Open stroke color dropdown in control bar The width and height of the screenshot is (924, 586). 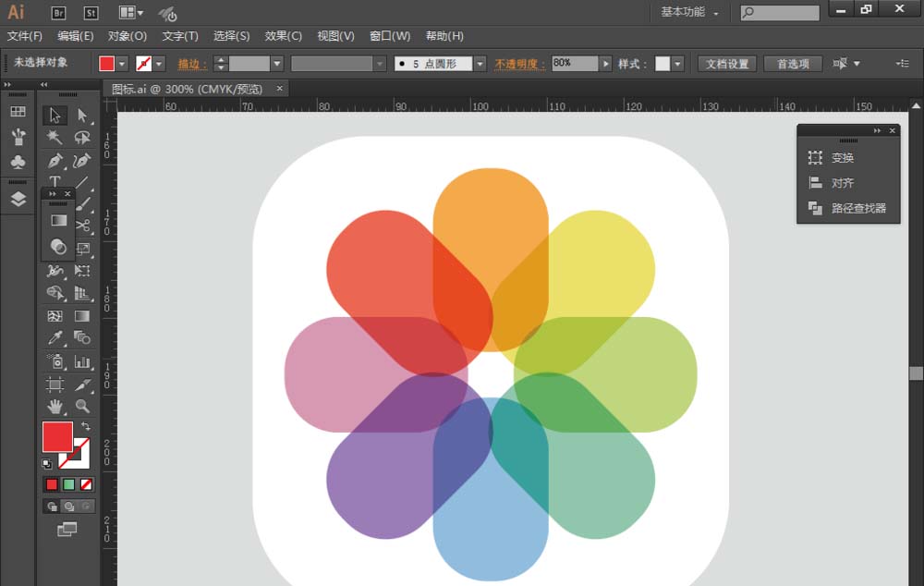click(x=159, y=63)
